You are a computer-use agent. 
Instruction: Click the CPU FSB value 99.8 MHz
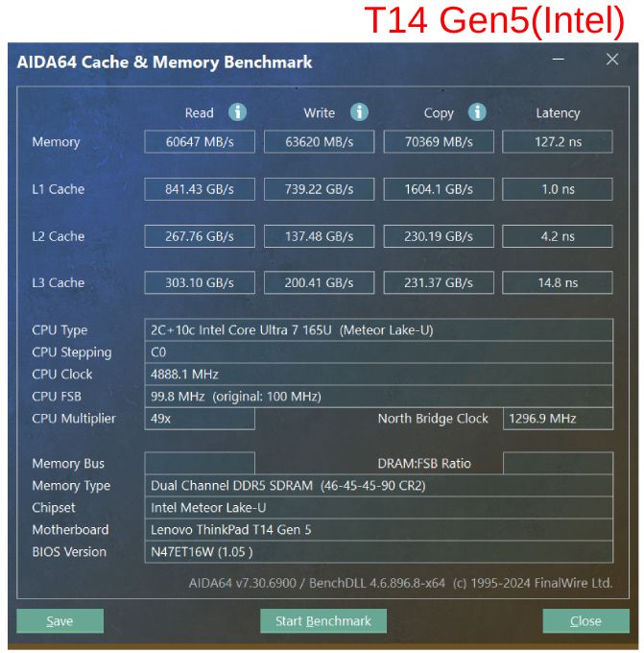click(379, 397)
